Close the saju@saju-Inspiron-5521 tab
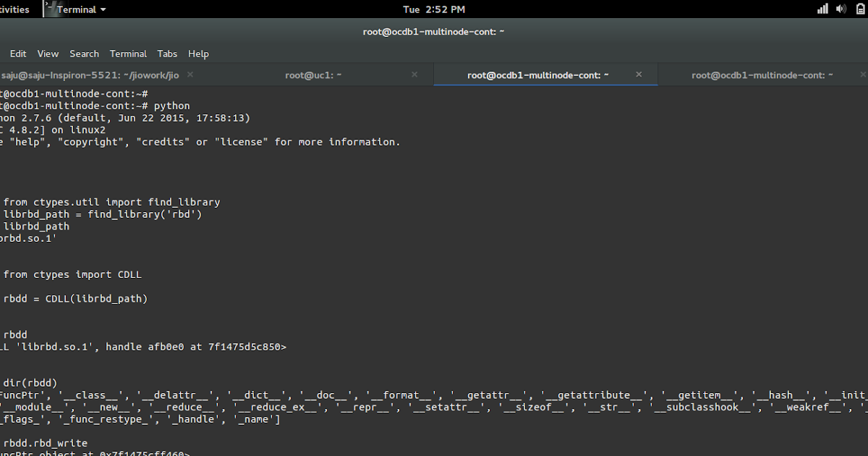 pyautogui.click(x=190, y=75)
